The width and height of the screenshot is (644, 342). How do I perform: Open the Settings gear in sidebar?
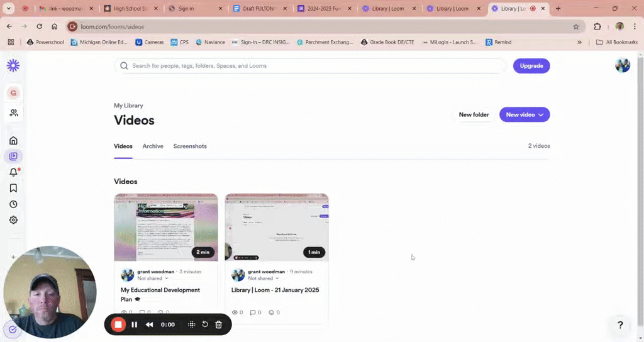(x=13, y=220)
